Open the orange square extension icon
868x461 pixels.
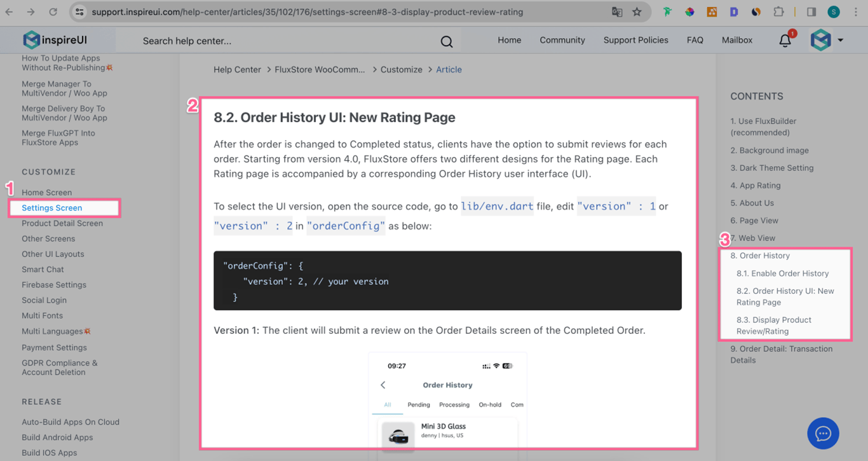coord(712,11)
